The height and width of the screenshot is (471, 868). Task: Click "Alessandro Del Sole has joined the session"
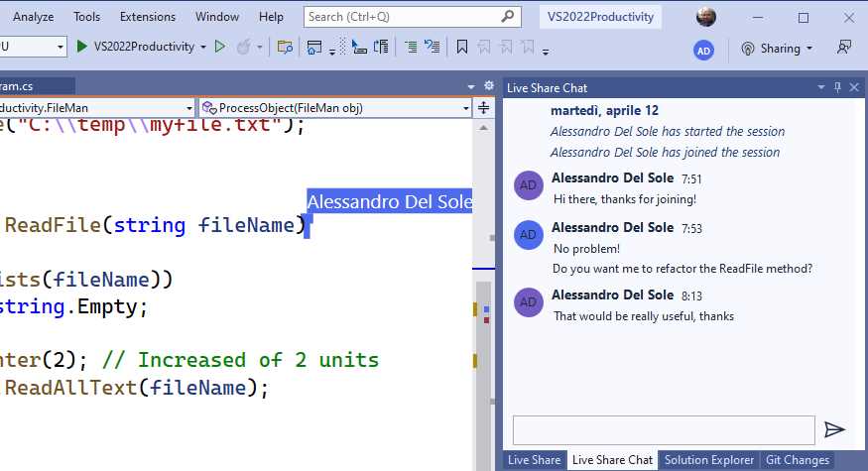(x=665, y=152)
